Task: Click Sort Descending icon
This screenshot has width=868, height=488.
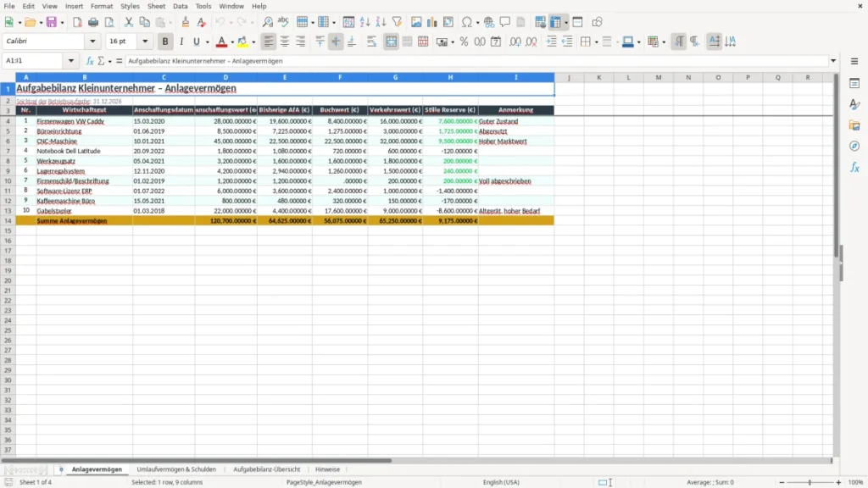Action: click(381, 22)
